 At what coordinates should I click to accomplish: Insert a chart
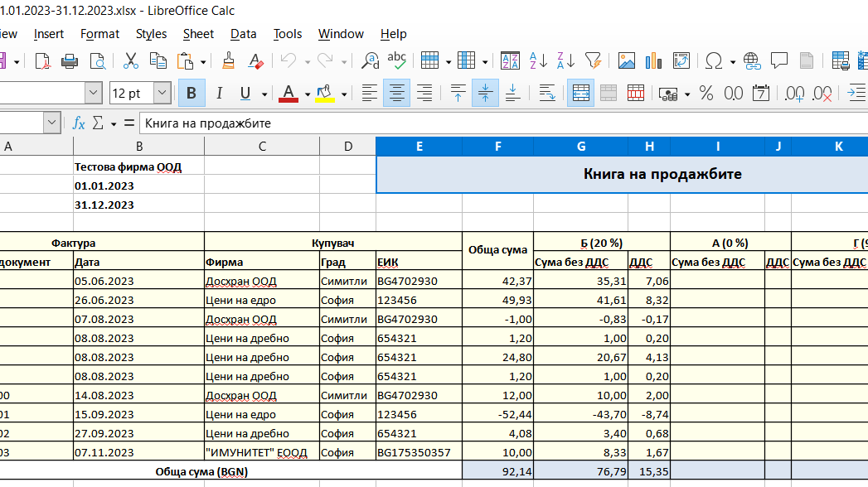[x=654, y=60]
